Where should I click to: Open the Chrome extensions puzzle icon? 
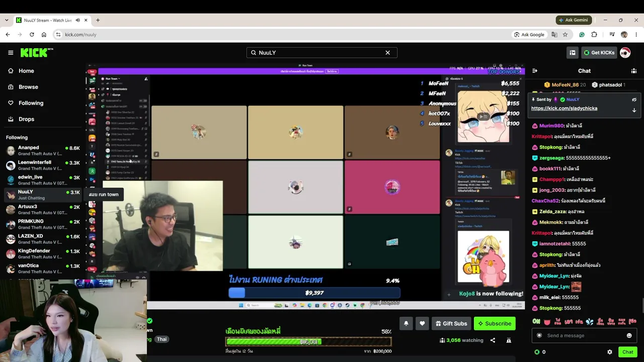pos(594,35)
